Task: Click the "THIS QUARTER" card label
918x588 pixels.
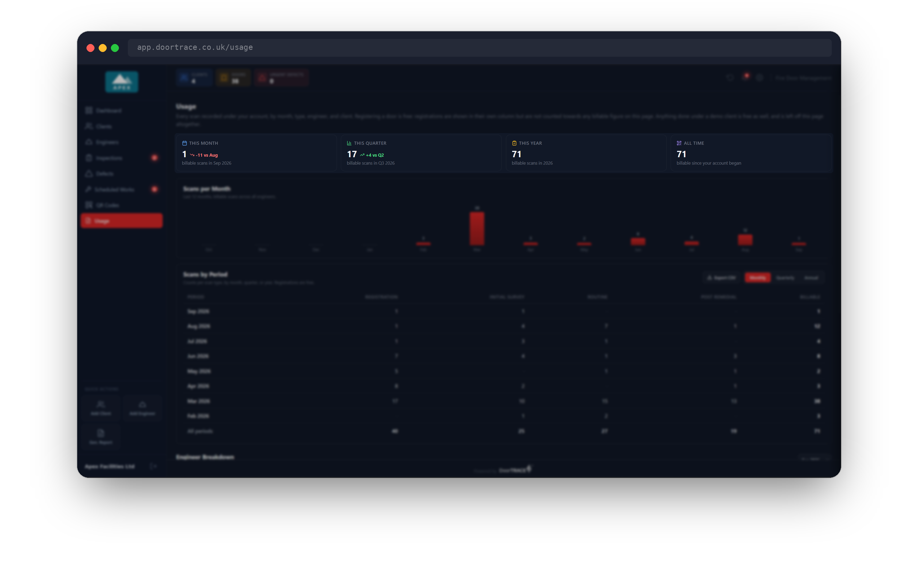Action: coord(370,143)
